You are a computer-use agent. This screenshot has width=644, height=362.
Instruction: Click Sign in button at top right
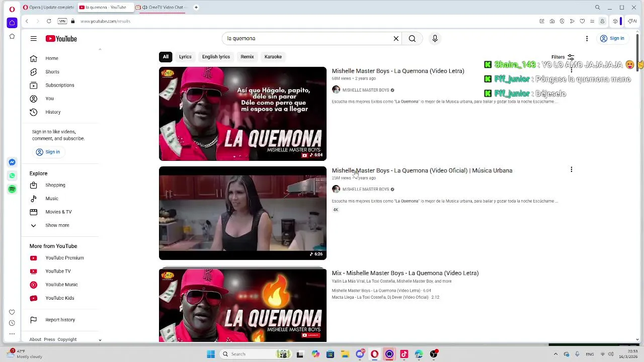click(612, 38)
